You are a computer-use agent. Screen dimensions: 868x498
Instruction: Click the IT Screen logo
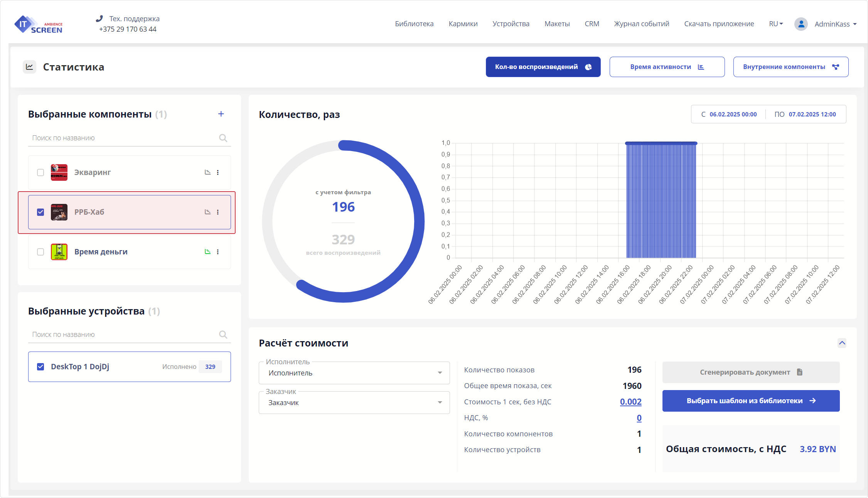pos(39,24)
